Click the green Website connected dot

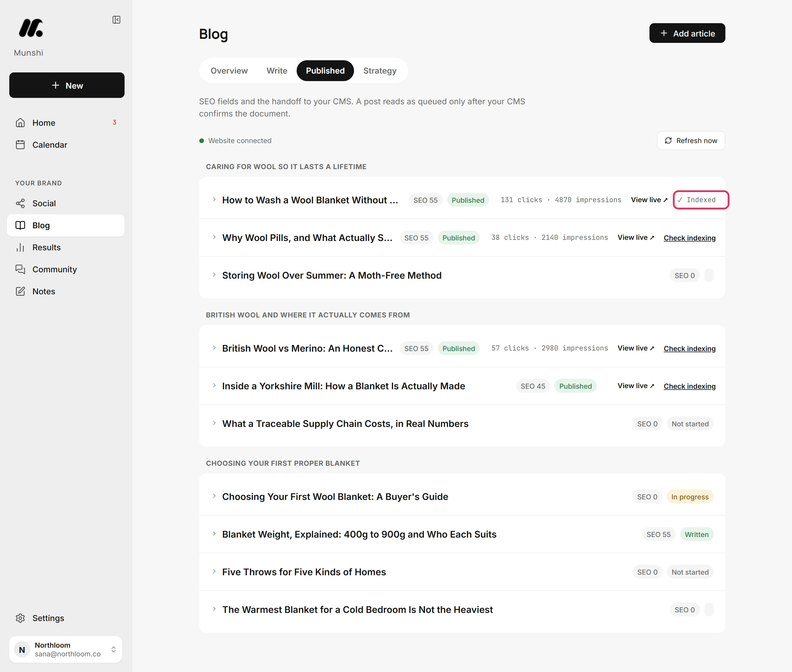pyautogui.click(x=202, y=141)
